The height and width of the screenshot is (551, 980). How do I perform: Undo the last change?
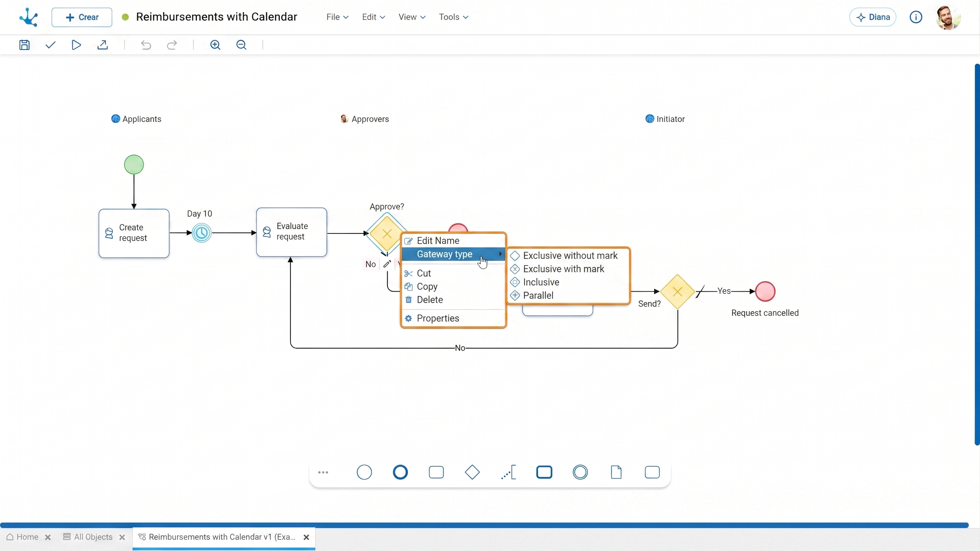pos(146,45)
